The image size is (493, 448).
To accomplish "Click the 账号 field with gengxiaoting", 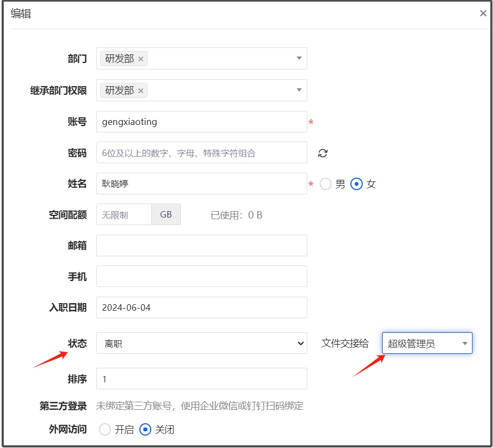I will click(x=201, y=122).
